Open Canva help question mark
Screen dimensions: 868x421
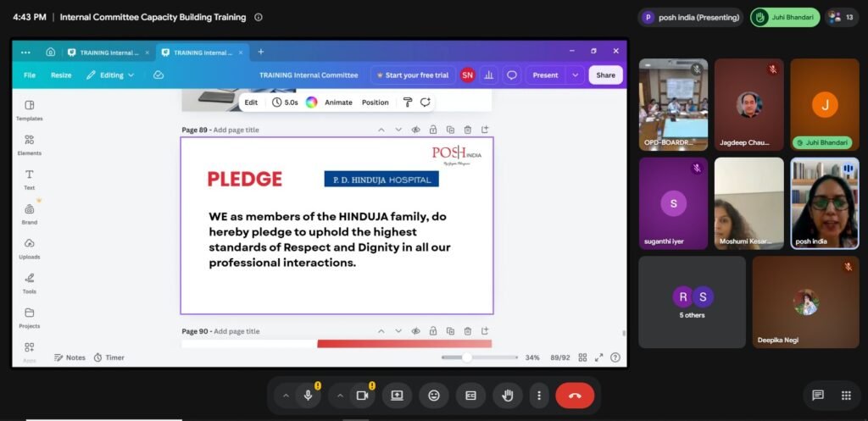point(615,357)
